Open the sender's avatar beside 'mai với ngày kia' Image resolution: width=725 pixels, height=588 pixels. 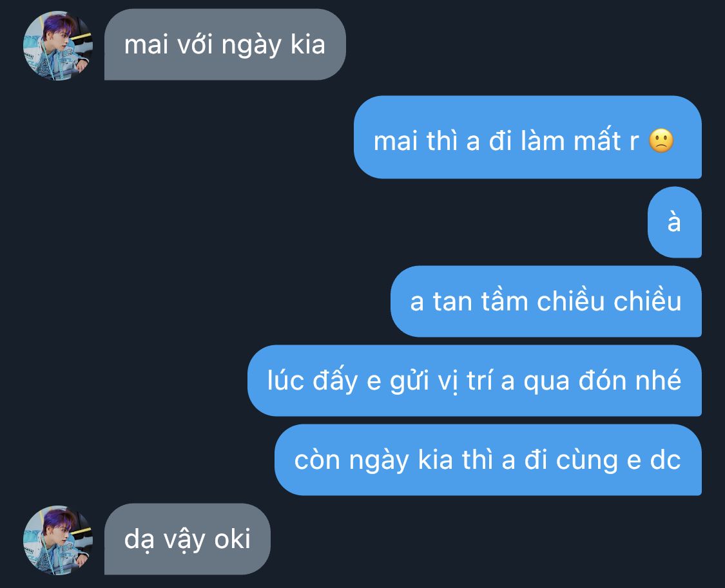(58, 45)
